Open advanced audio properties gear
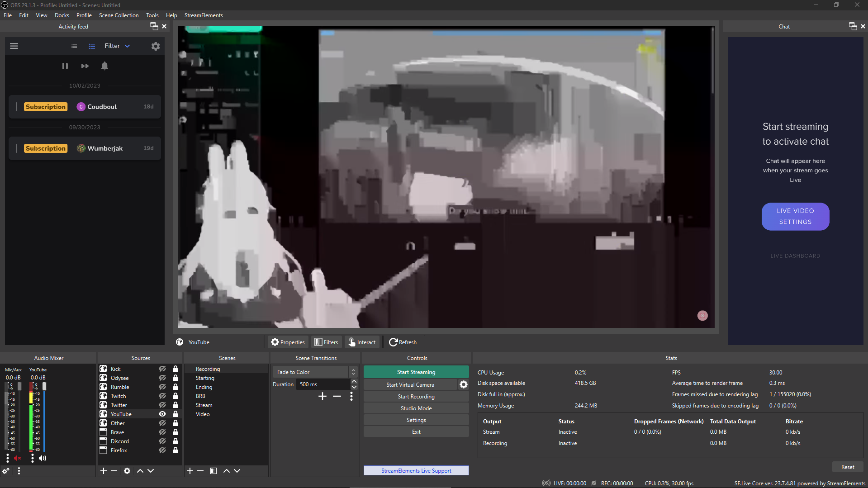Image resolution: width=868 pixels, height=488 pixels. pyautogui.click(x=6, y=471)
